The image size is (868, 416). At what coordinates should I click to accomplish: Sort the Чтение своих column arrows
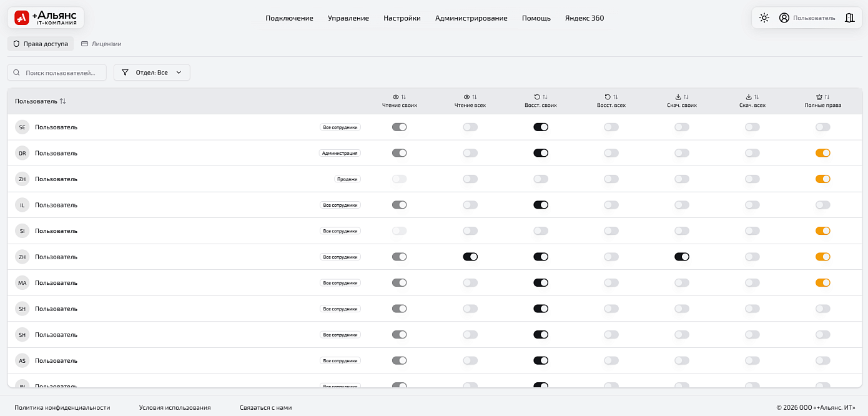tap(403, 97)
